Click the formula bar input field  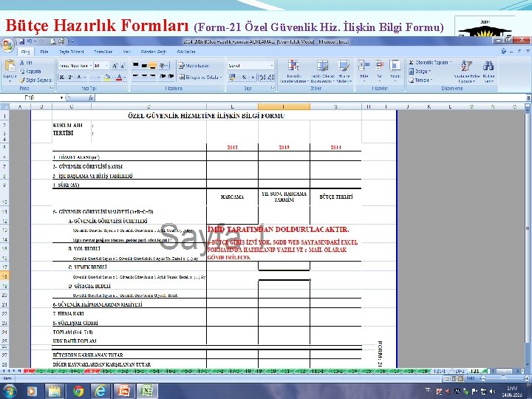coord(310,98)
